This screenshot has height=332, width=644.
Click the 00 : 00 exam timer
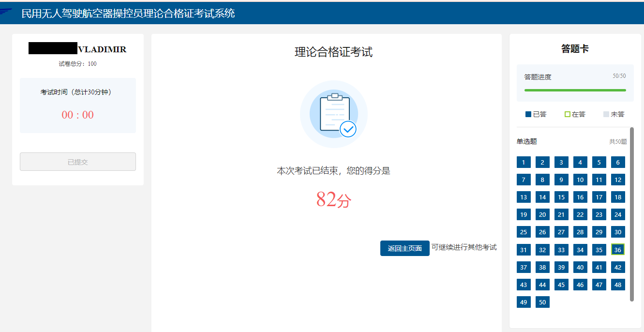pos(78,115)
